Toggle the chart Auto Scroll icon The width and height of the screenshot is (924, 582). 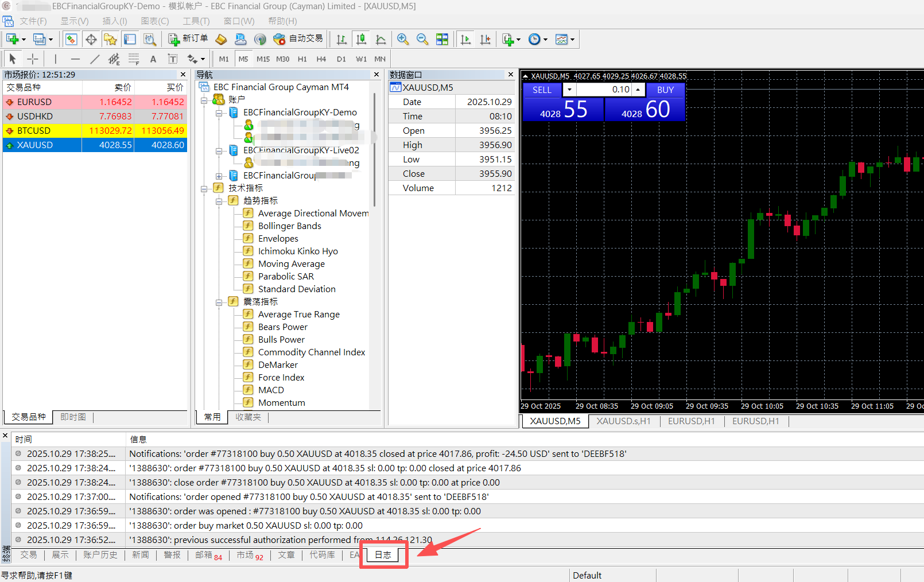465,39
